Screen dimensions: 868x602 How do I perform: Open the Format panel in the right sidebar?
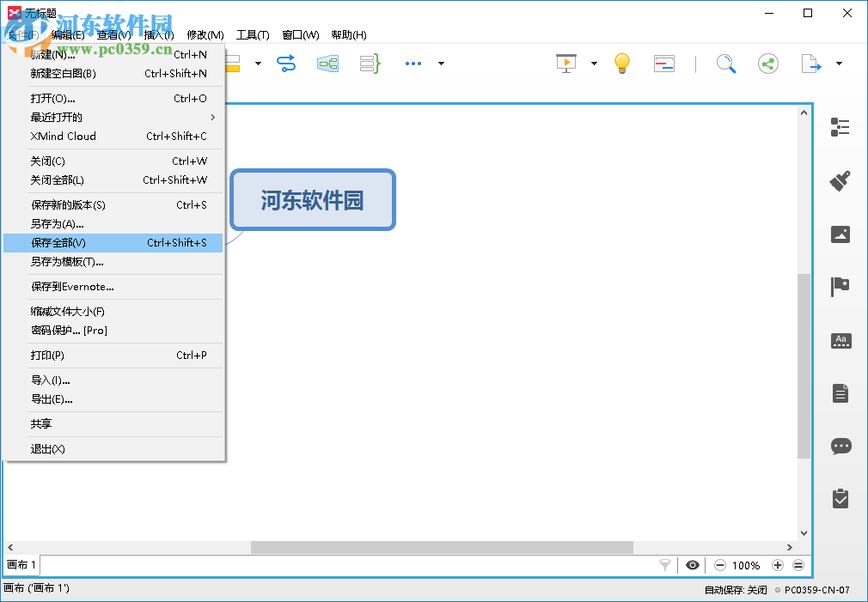(x=840, y=180)
